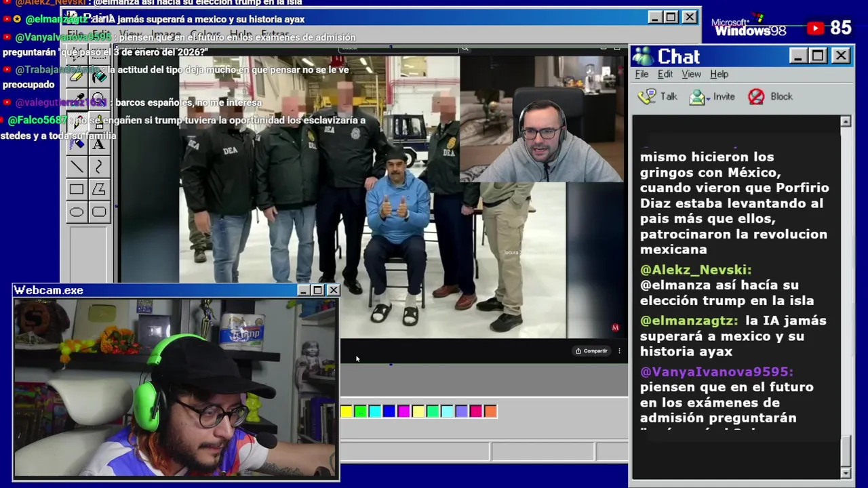868x488 pixels.
Task: Select the Rounded Rectangle tool
Action: click(x=99, y=212)
